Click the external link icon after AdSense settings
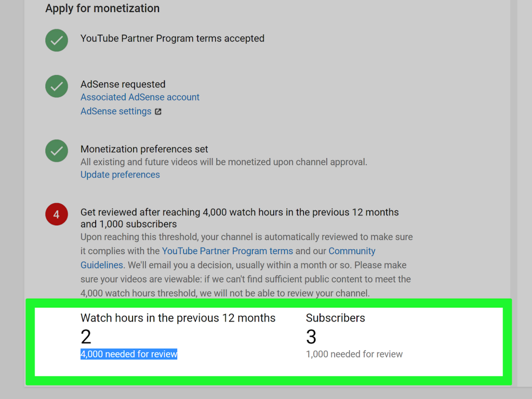 158,112
